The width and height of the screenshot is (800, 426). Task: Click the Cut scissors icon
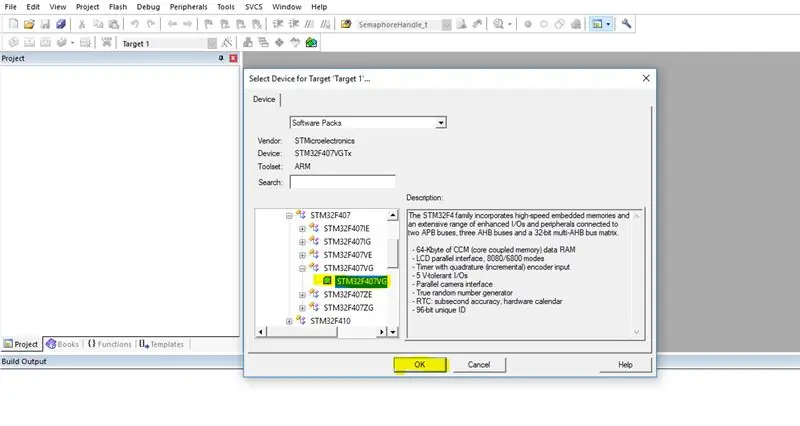point(82,24)
